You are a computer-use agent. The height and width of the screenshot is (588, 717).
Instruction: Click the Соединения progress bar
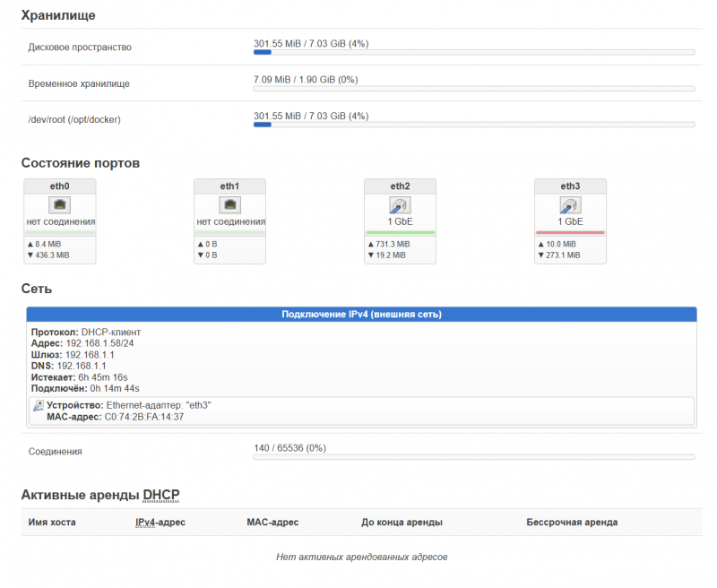click(x=474, y=457)
